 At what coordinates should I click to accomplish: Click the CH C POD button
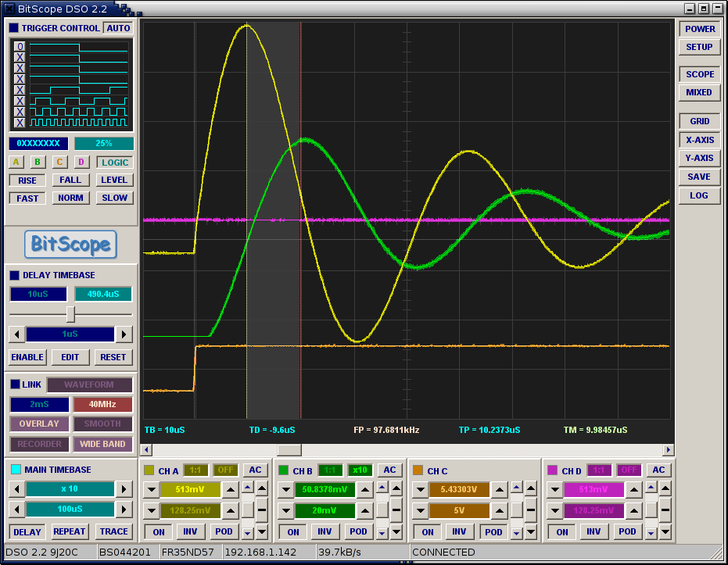point(493,532)
